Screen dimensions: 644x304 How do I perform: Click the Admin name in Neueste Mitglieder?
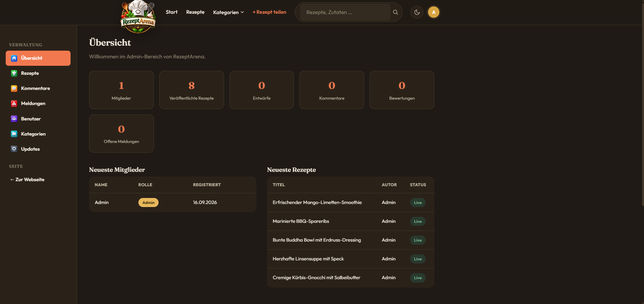(101, 202)
